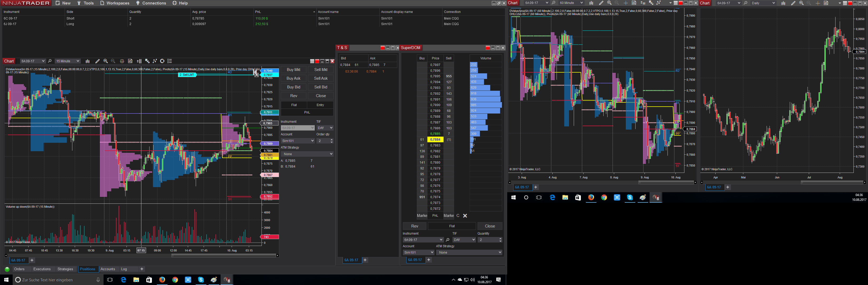Screen dimensions: 868x285
Task: Click Close button in SuperDOM
Action: pyautogui.click(x=490, y=226)
